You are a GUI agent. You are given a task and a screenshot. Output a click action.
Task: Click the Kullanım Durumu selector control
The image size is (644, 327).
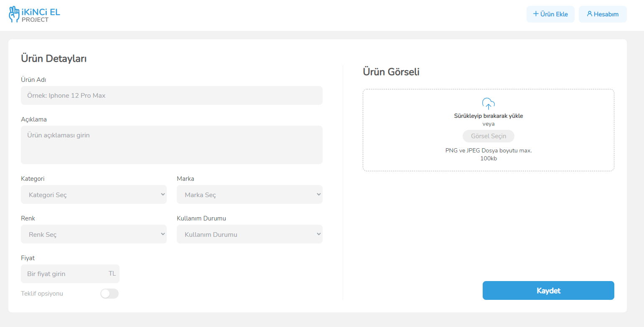(249, 234)
